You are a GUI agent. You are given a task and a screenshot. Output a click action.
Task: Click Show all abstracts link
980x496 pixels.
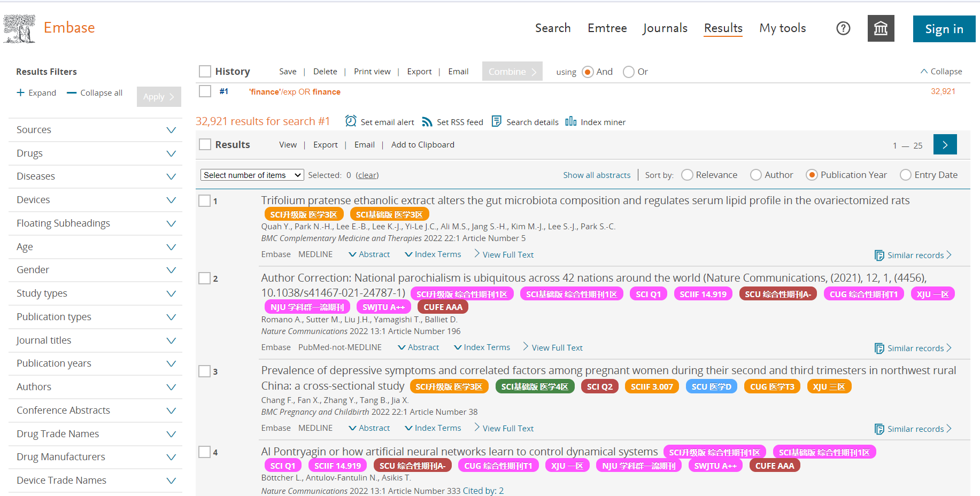(597, 175)
